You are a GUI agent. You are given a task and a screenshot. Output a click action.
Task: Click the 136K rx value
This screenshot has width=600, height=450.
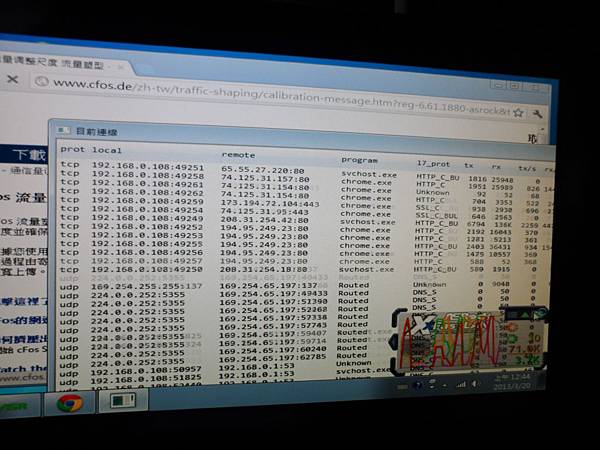502,225
